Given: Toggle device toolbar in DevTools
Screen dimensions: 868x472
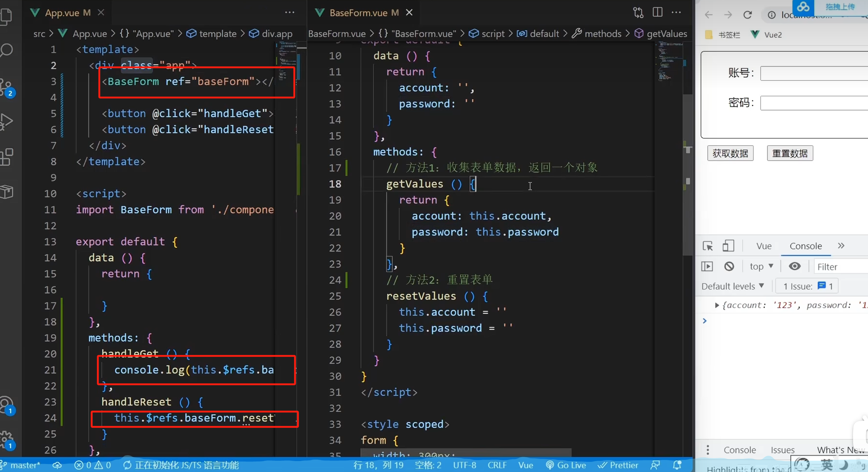Looking at the screenshot, I should pyautogui.click(x=728, y=246).
